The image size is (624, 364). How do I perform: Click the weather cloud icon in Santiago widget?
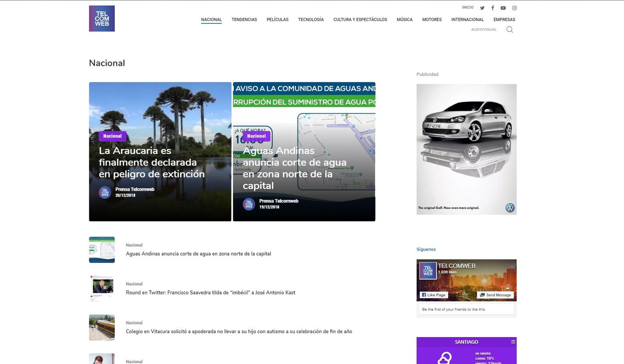[445, 358]
